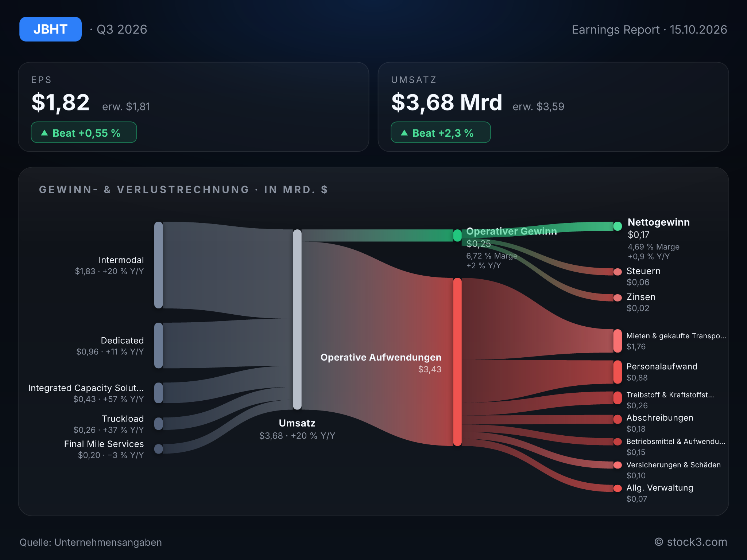Click the red Steuern node dot
Image resolution: width=747 pixels, height=560 pixels.
click(x=618, y=272)
